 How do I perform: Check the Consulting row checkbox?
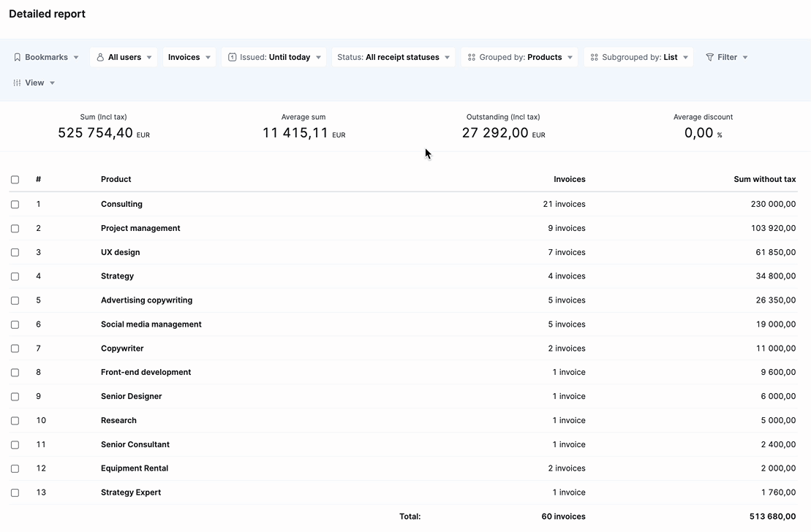pos(15,204)
